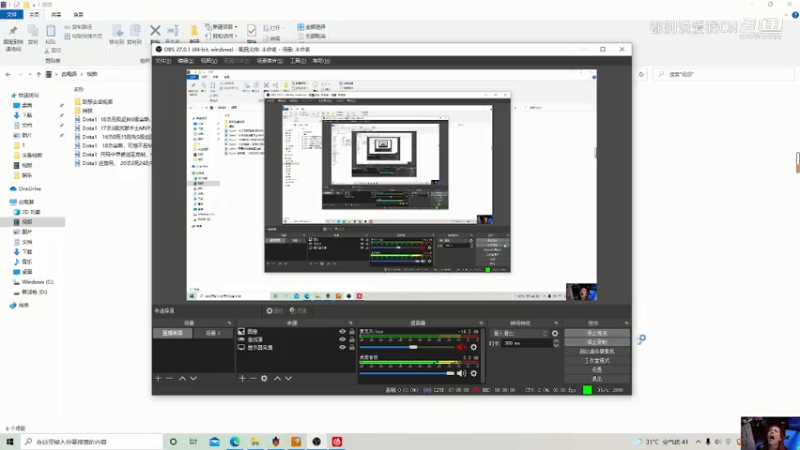Switch to Explorer 共享 Share tab
This screenshot has height=450, width=800.
pyautogui.click(x=56, y=14)
